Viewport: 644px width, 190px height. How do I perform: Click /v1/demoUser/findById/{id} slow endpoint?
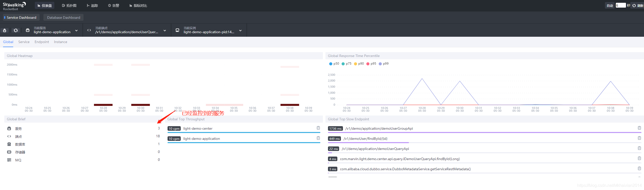coord(365,139)
